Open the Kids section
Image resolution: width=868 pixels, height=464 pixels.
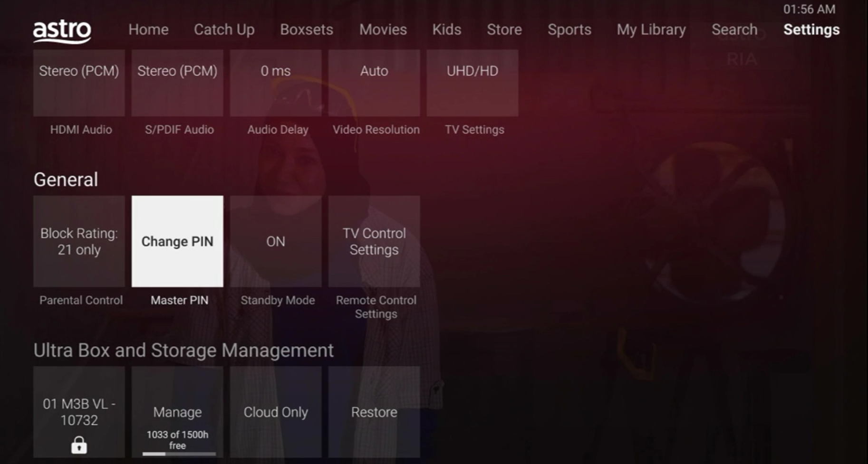pos(446,29)
